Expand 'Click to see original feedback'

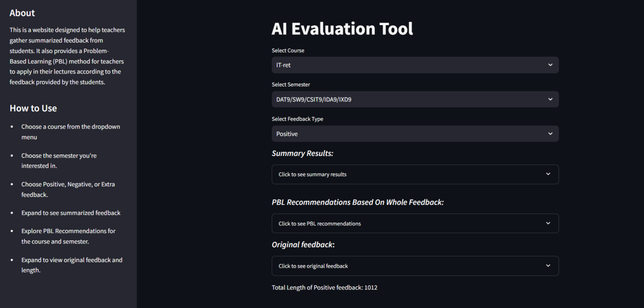[415, 266]
